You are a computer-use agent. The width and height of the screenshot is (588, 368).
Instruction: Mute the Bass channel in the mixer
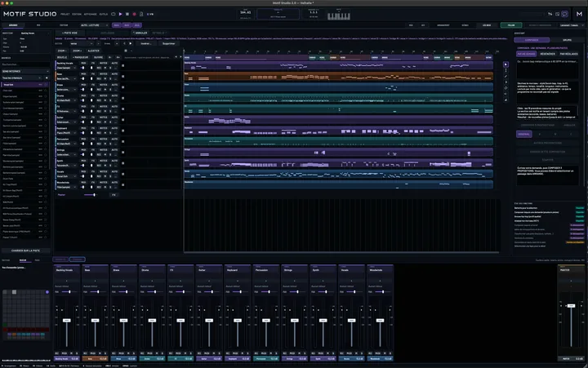100,353
